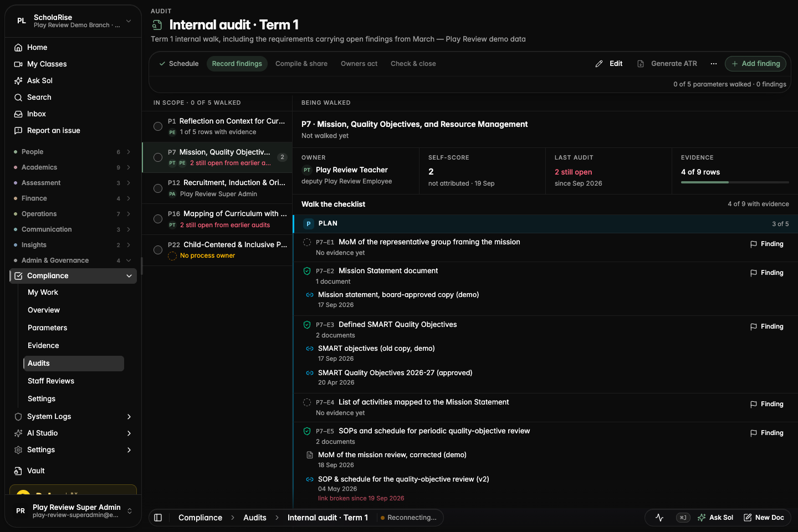Open Report an issue
Image resolution: width=798 pixels, height=532 pixels.
click(73, 130)
